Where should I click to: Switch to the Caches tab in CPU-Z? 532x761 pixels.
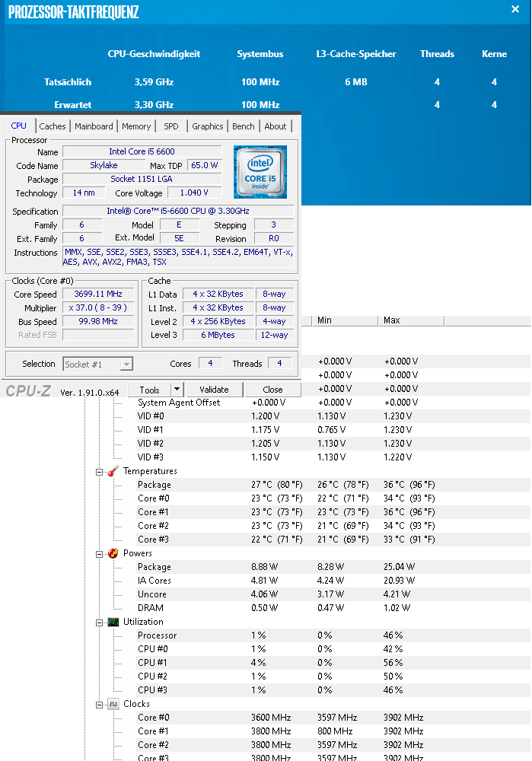53,126
